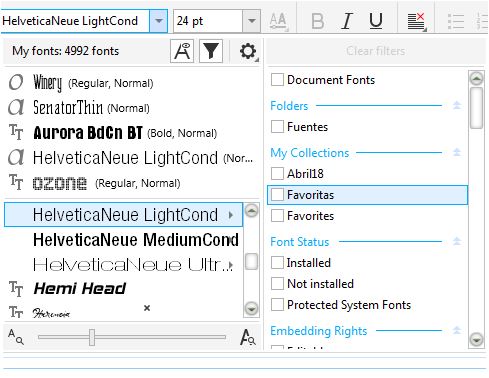This screenshot has width=489, height=378.
Task: Click the large font preview size icon
Action: coord(247,337)
